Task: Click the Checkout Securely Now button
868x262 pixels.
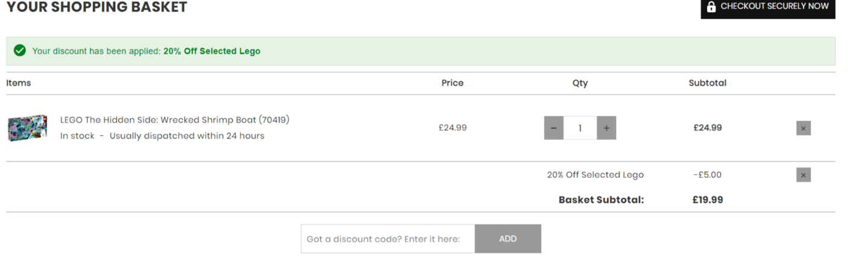Action: [767, 7]
